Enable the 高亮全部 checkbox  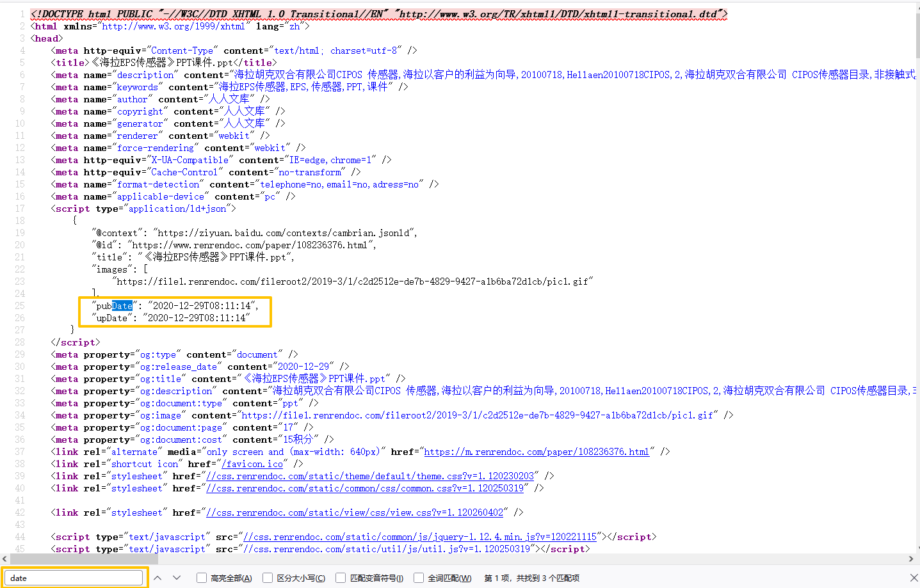pos(202,578)
